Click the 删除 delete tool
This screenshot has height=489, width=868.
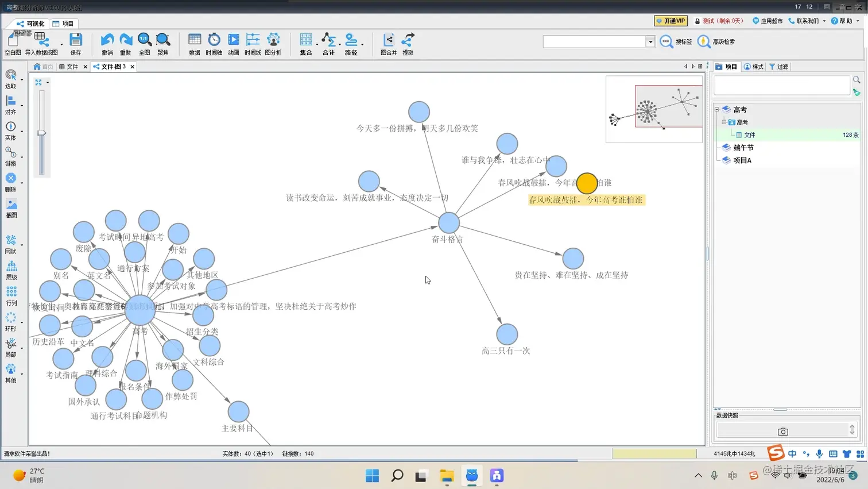point(11,183)
